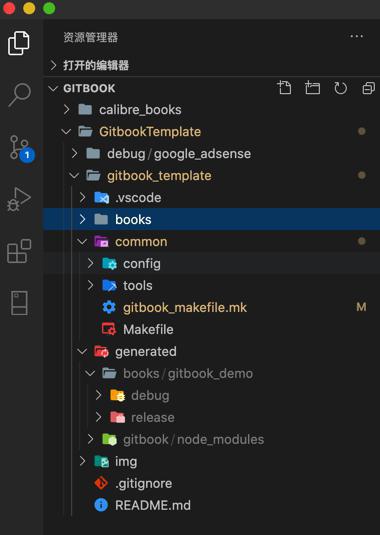Expand the debug/google_adsense chevron
This screenshot has width=380, height=535.
coord(75,154)
